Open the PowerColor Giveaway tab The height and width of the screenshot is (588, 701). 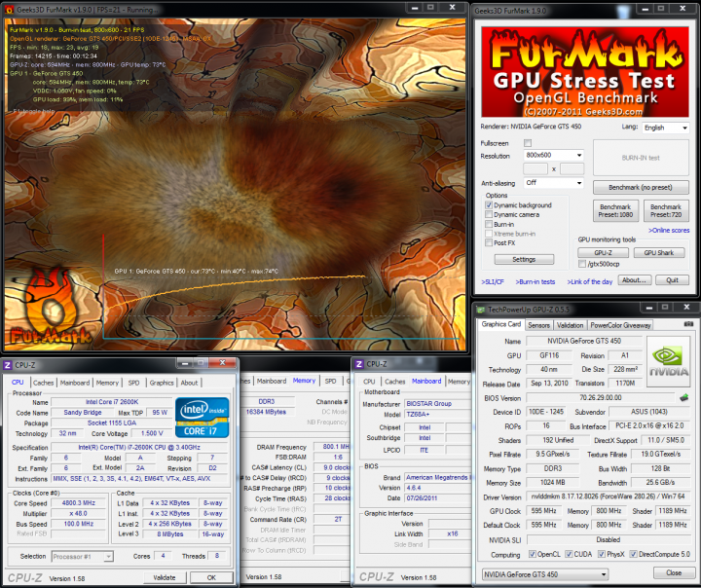(x=620, y=325)
